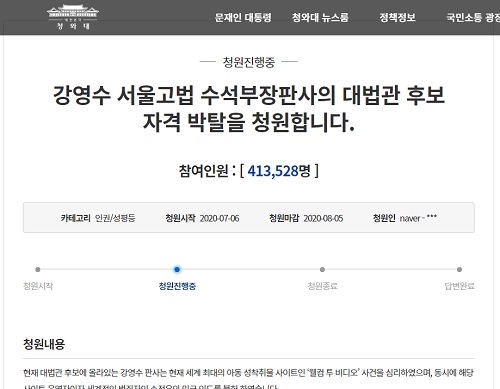Click the 청원내용 section heading
This screenshot has width=500, height=389.
click(44, 344)
